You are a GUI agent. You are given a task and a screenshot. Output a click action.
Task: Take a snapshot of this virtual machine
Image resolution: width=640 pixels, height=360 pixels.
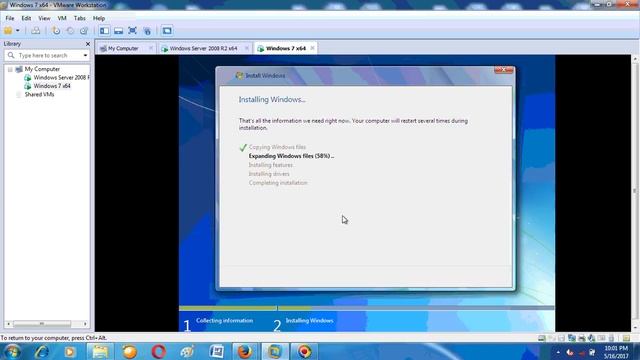tap(56, 31)
